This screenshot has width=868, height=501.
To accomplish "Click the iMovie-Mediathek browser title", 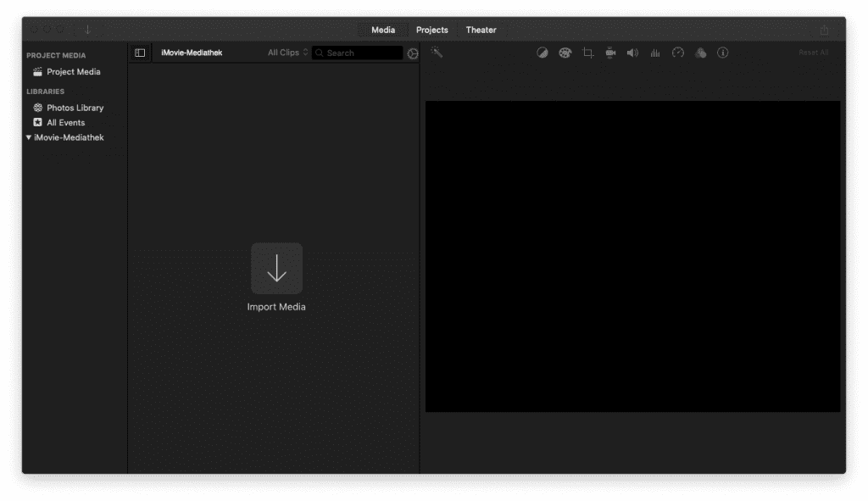I will 192,53.
